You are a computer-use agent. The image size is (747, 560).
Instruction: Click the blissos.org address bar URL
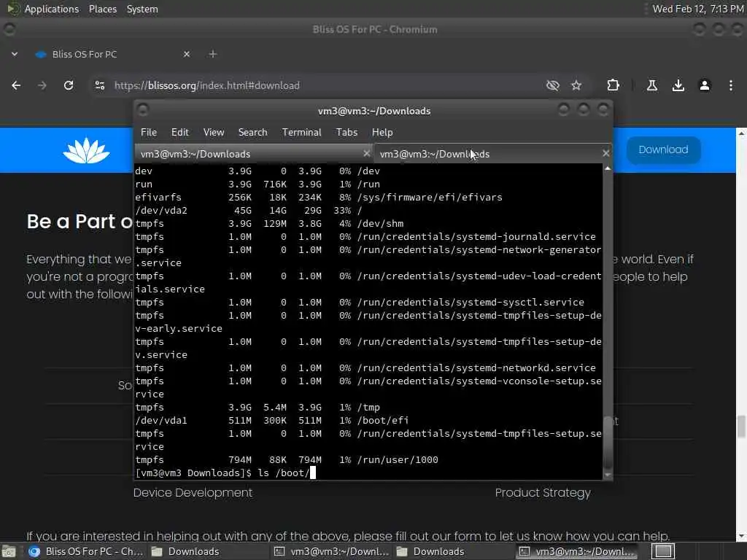(206, 85)
